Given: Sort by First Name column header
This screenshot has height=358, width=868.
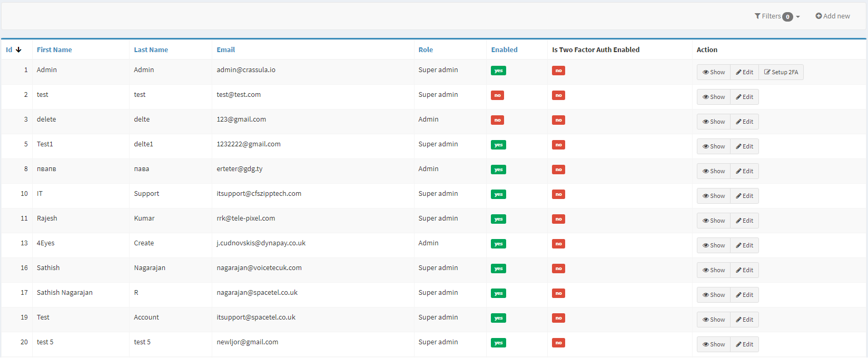Looking at the screenshot, I should [x=54, y=50].
